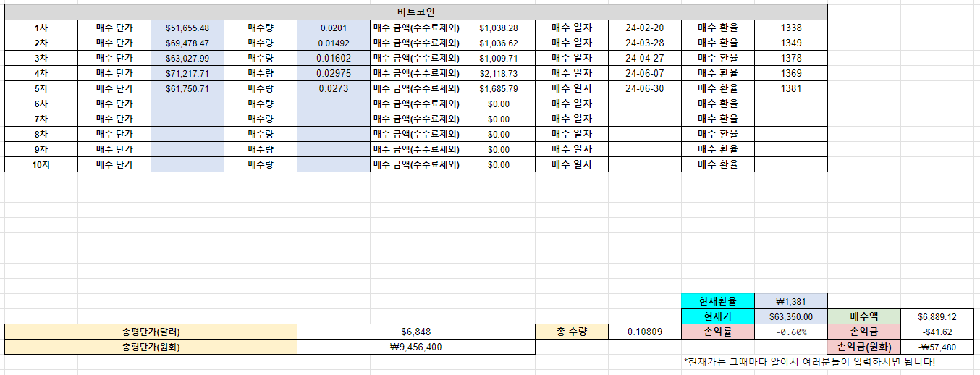This screenshot has width=980, height=375.
Task: Click the 1차 buy price $51,655.48
Action: pyautogui.click(x=187, y=28)
